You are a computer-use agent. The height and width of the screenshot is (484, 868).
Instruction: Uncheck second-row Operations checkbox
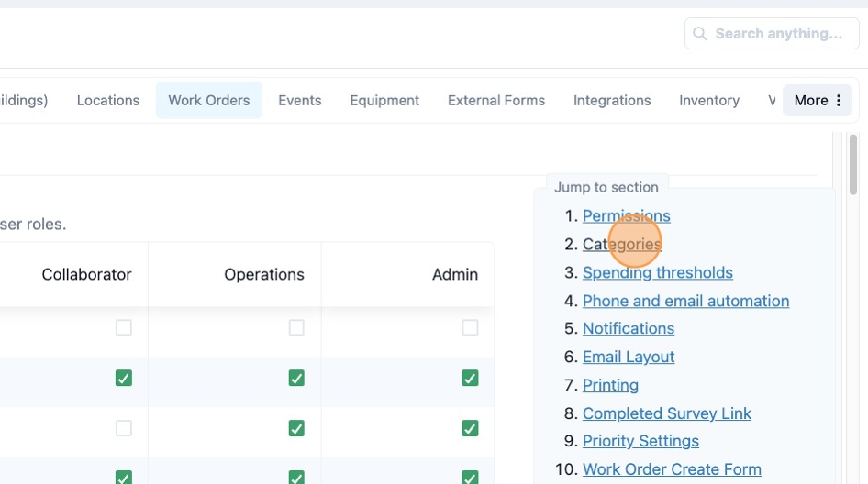[296, 378]
